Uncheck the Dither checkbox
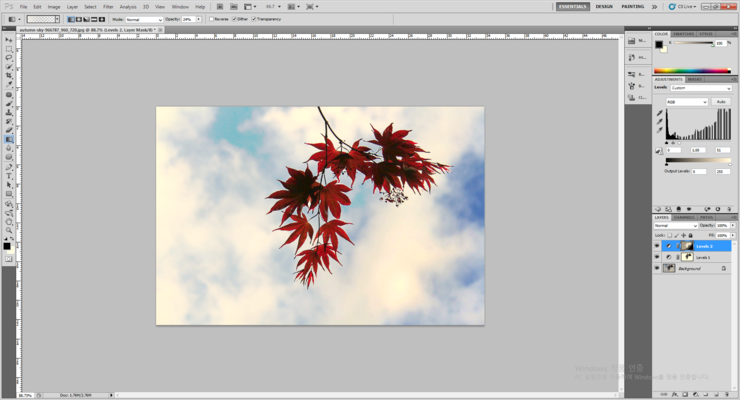The width and height of the screenshot is (740, 400). pyautogui.click(x=234, y=19)
